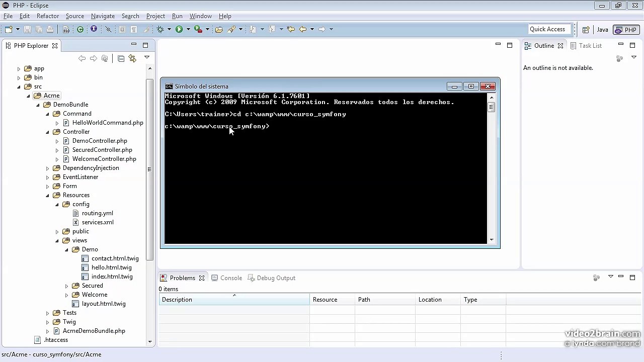Open the External Tools dropdown arrow

207,30
